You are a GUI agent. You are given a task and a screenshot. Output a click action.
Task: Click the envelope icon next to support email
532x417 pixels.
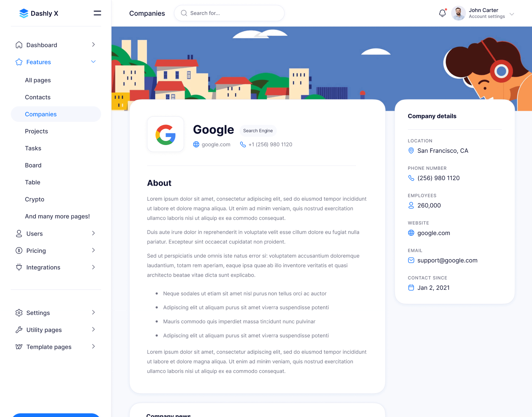point(411,260)
